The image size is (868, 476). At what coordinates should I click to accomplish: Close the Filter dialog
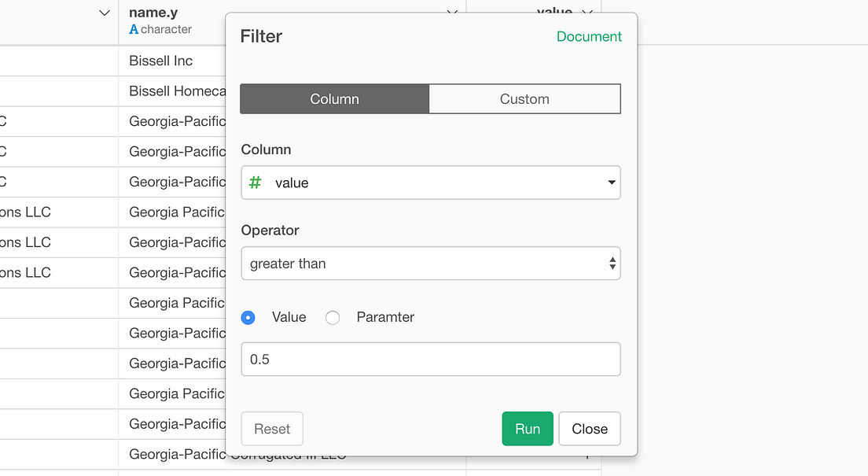[x=589, y=429]
